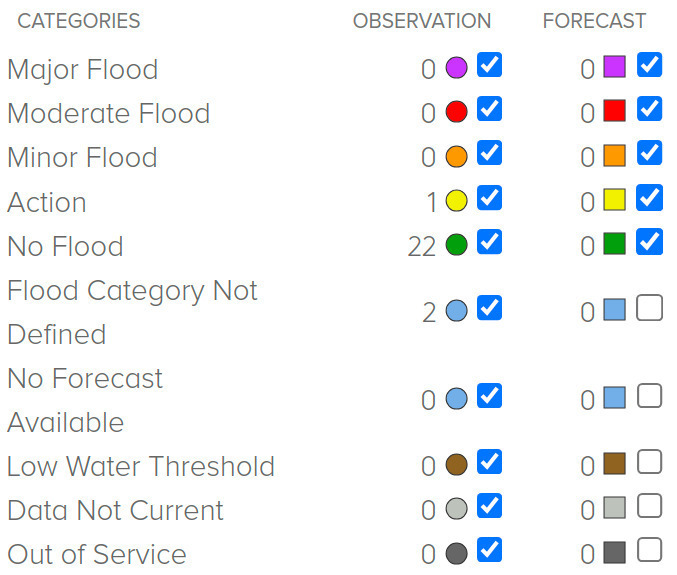This screenshot has width=677, height=575.
Task: Uncheck No Forecast Available observation checkbox
Action: click(x=489, y=395)
